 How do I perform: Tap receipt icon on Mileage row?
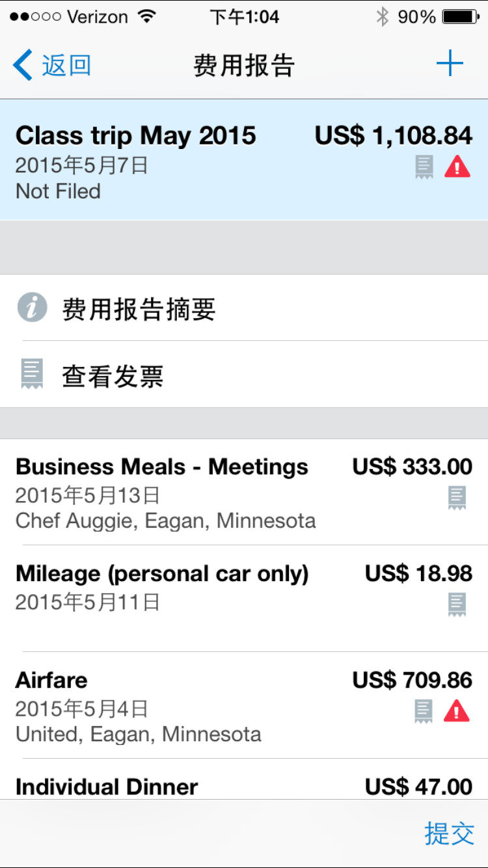click(x=457, y=604)
